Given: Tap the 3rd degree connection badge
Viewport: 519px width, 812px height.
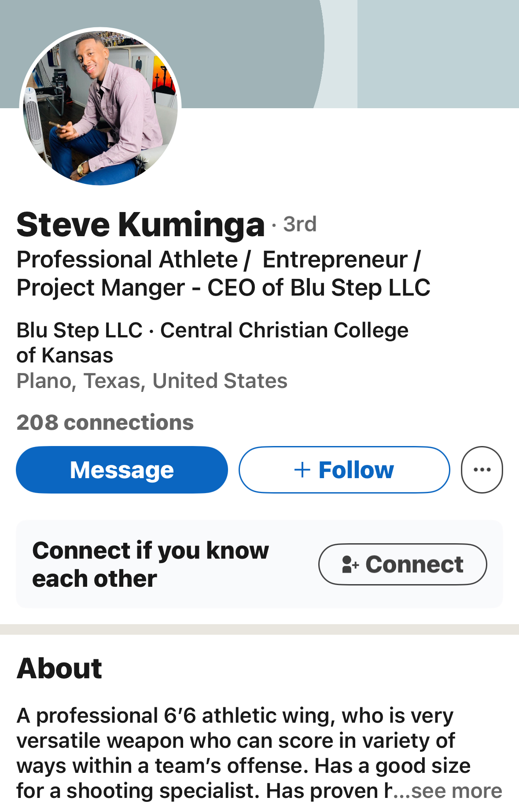Looking at the screenshot, I should click(299, 224).
